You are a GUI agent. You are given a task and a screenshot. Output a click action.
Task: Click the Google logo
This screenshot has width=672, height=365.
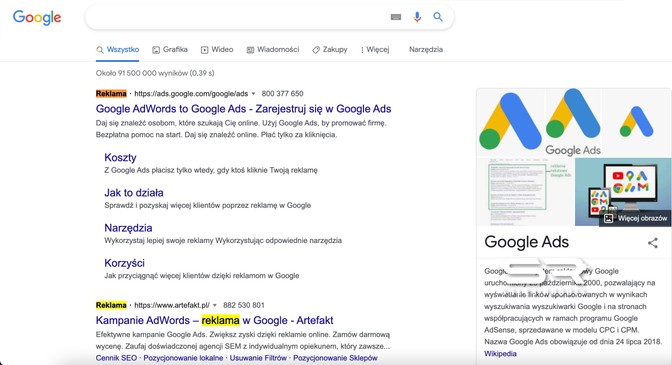(x=37, y=18)
